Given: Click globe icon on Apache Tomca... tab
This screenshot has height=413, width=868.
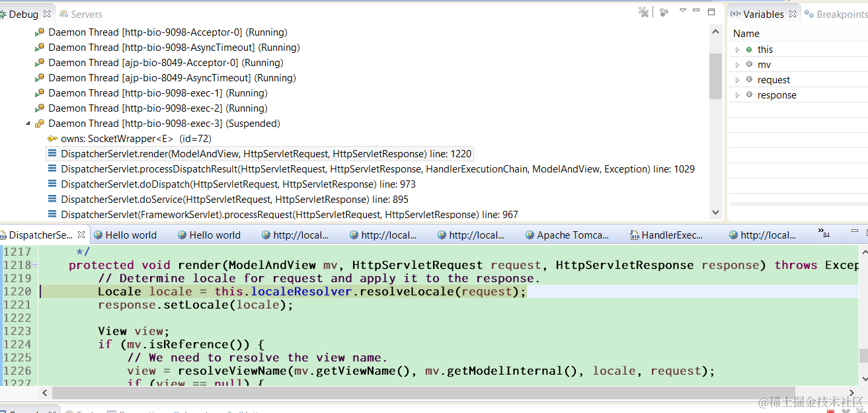Looking at the screenshot, I should point(530,235).
